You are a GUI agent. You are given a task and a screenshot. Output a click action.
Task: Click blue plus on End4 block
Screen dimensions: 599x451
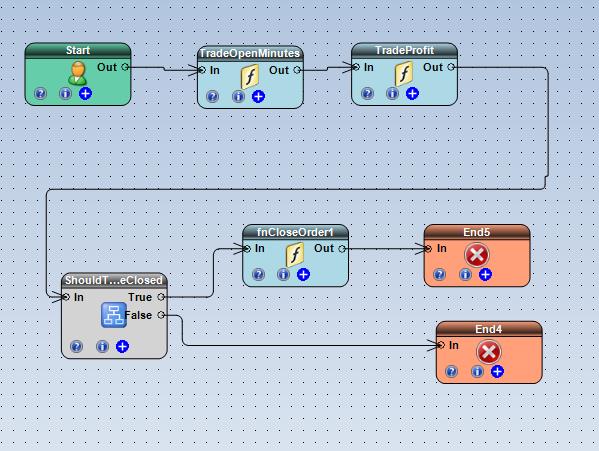click(497, 372)
